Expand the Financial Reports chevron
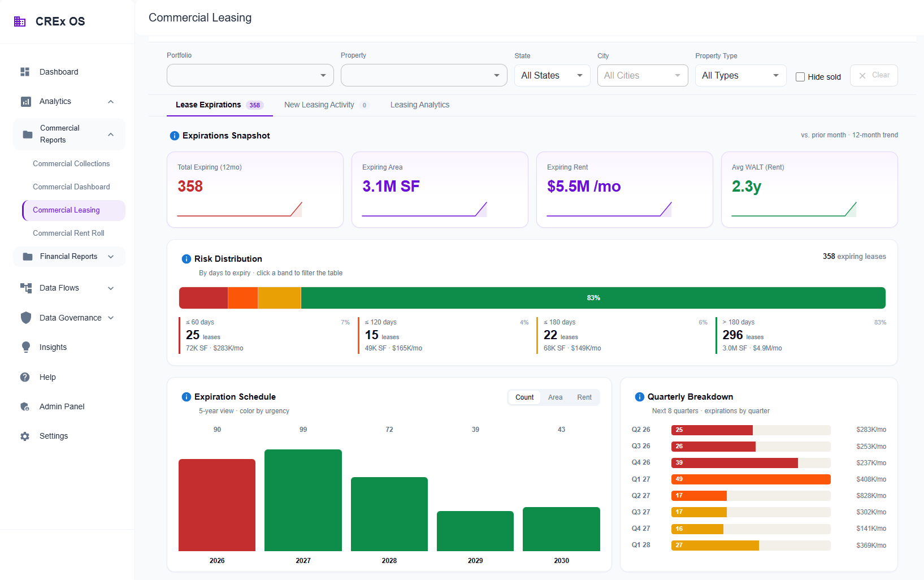 pyautogui.click(x=111, y=257)
